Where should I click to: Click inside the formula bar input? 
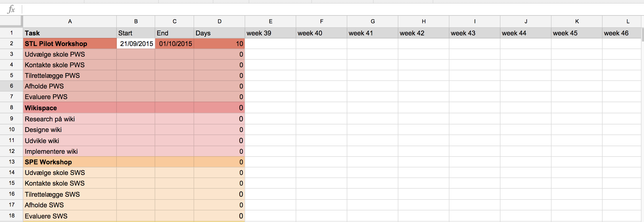click(x=329, y=10)
